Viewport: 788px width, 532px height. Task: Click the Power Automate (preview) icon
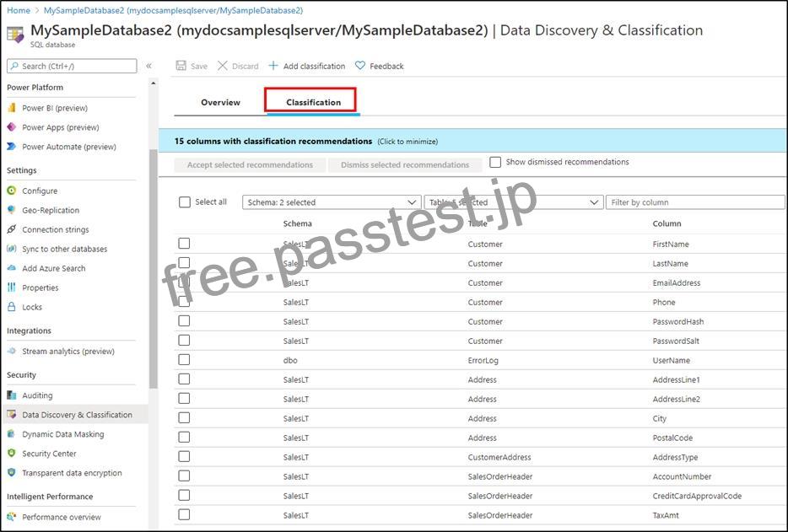click(12, 146)
